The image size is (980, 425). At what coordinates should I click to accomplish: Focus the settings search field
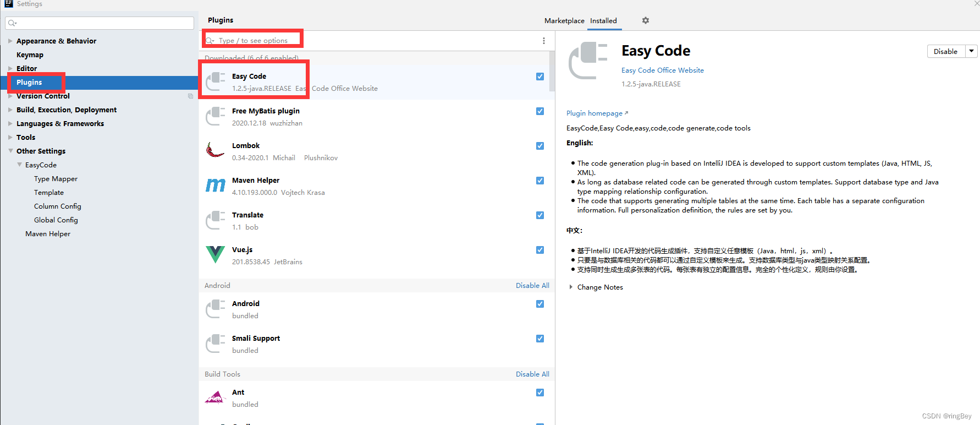click(100, 23)
